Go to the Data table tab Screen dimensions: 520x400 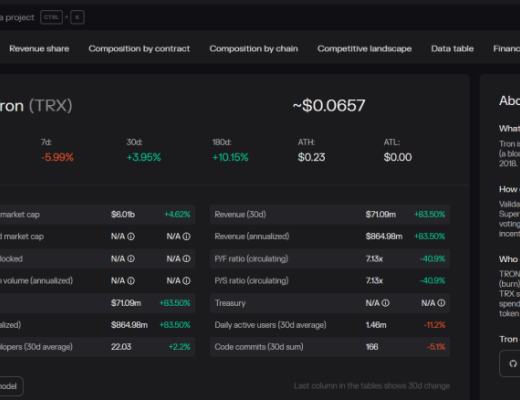(x=452, y=49)
